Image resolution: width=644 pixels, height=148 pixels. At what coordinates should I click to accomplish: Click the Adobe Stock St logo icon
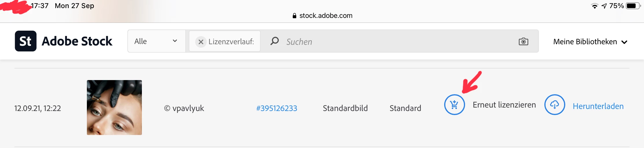tap(26, 41)
